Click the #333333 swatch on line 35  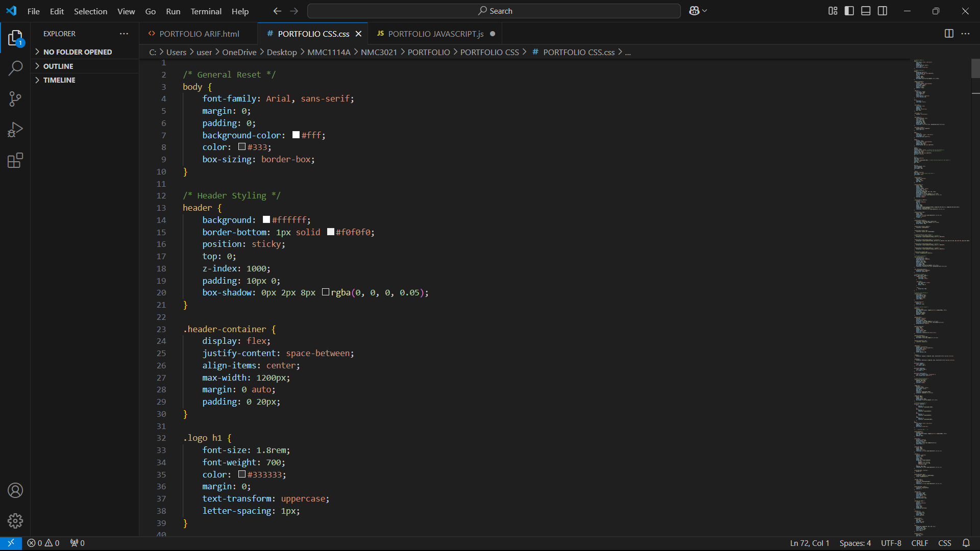point(242,474)
